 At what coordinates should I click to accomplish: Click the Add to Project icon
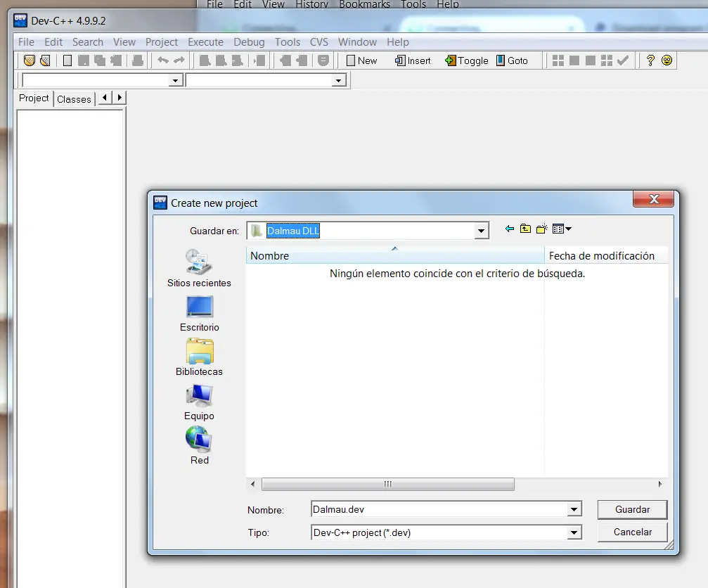[x=285, y=60]
